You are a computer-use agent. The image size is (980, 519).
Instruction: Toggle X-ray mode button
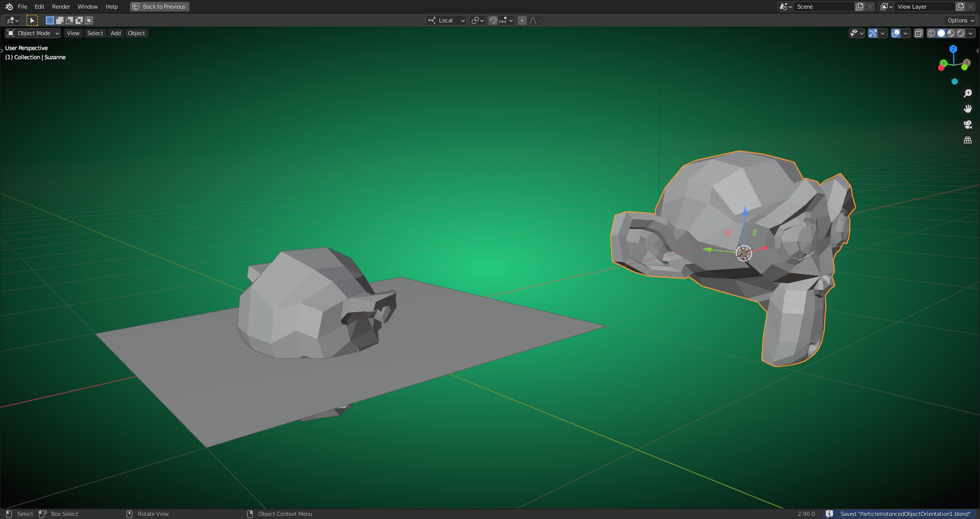point(919,33)
